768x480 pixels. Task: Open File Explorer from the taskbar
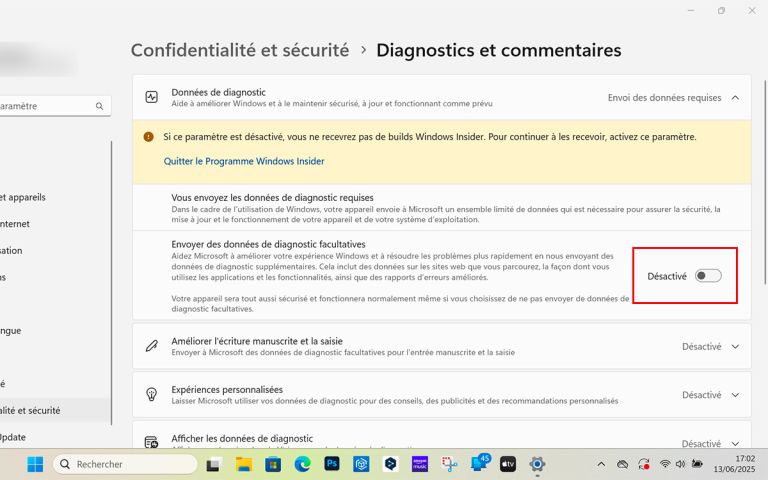click(243, 464)
